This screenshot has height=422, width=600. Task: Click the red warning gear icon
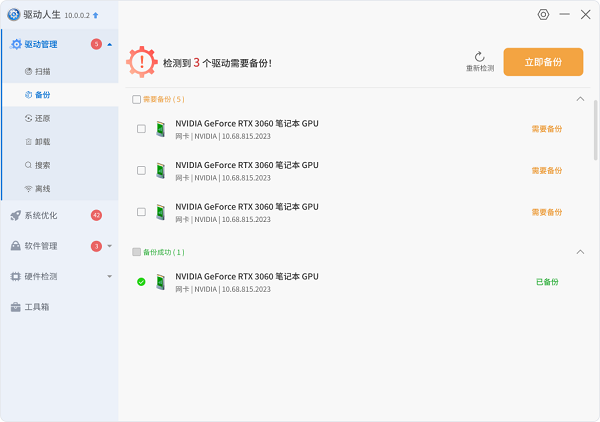(142, 62)
